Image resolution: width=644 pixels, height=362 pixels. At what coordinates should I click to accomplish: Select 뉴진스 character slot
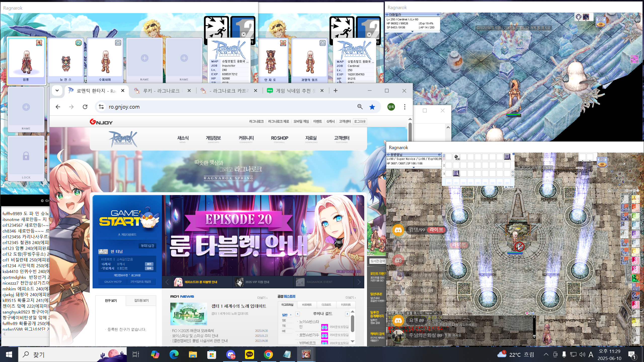tap(66, 60)
